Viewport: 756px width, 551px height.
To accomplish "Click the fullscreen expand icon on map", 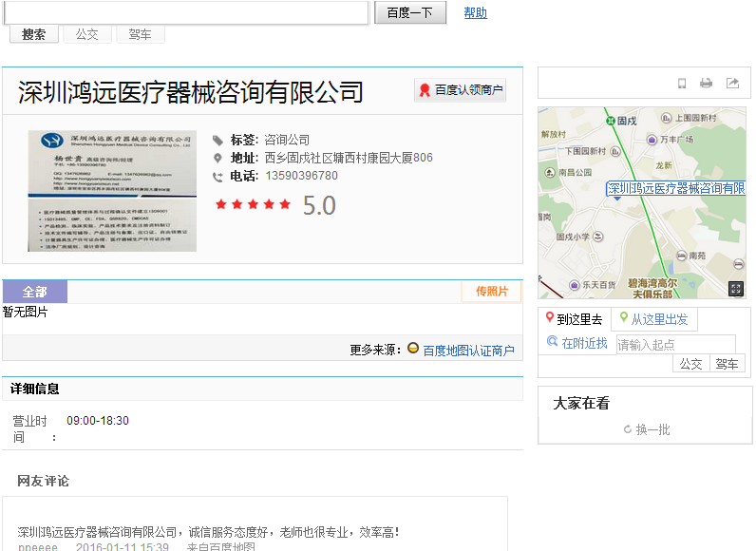I will coord(736,289).
